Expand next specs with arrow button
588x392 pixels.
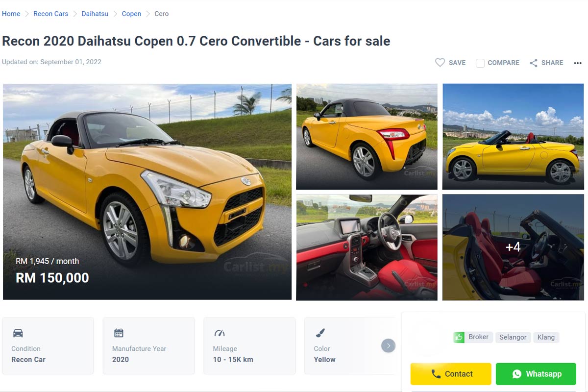[388, 346]
